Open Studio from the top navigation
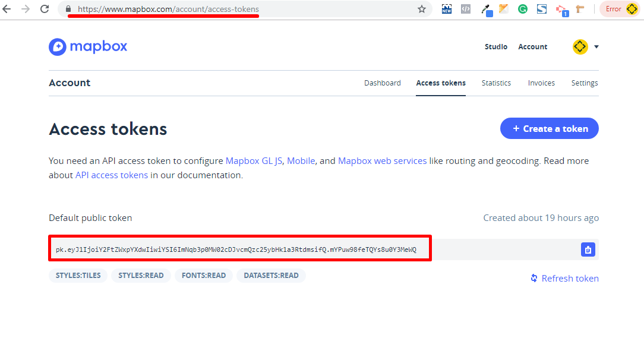Viewport: 644px width, 338px height. 495,47
